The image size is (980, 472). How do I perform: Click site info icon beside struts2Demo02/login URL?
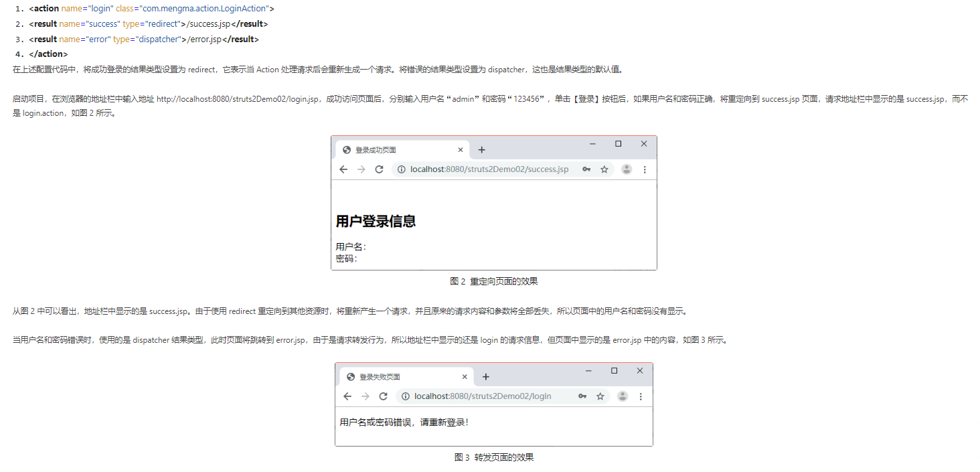click(406, 396)
